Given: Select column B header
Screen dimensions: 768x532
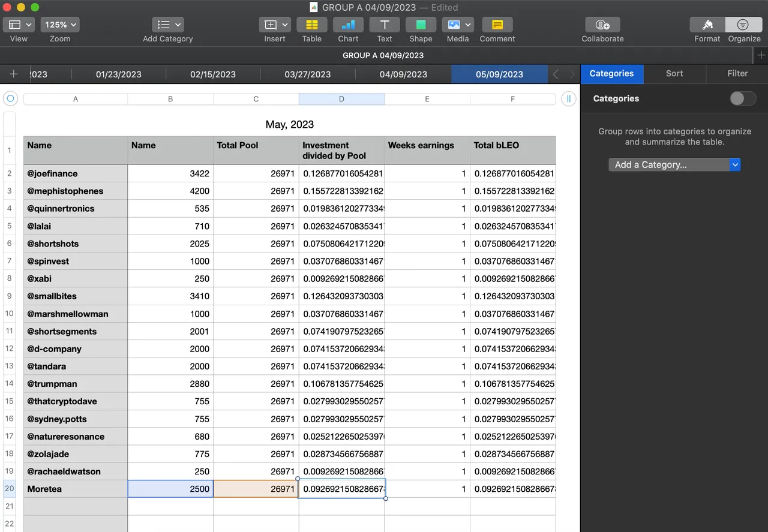Looking at the screenshot, I should [x=170, y=99].
